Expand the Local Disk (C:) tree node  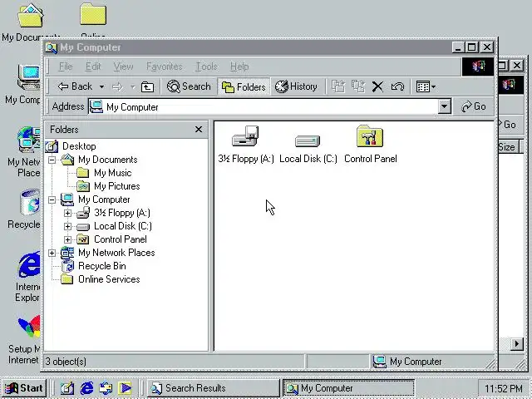[x=67, y=226]
